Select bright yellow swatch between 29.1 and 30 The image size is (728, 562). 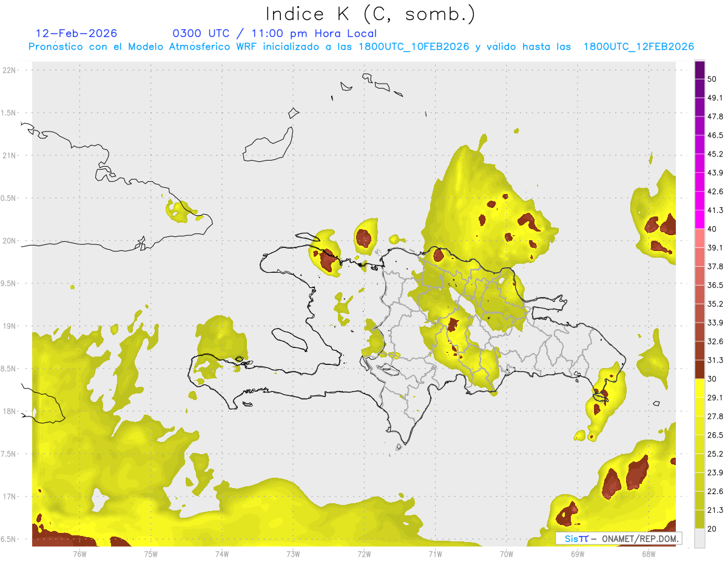pyautogui.click(x=700, y=388)
